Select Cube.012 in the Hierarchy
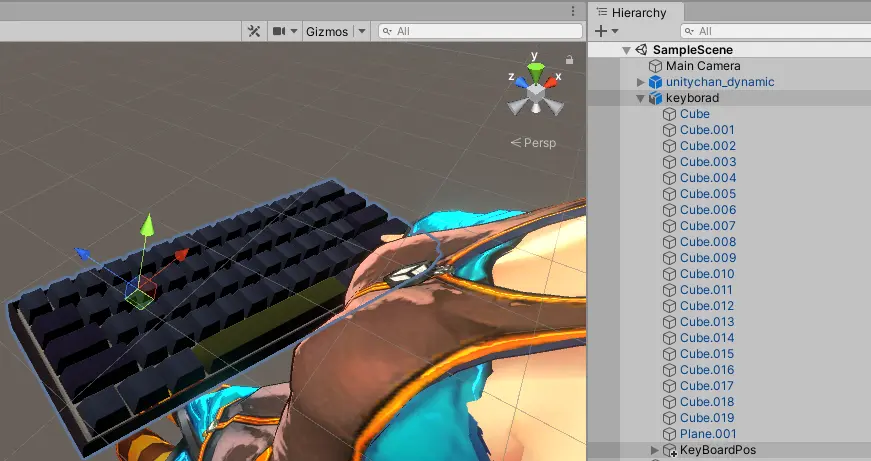871x461 pixels. [707, 306]
